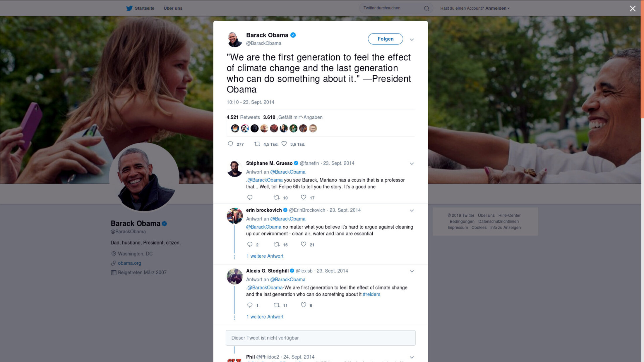The height and width of the screenshot is (362, 644).
Task: Like Obama's climate change tweet
Action: [x=284, y=144]
